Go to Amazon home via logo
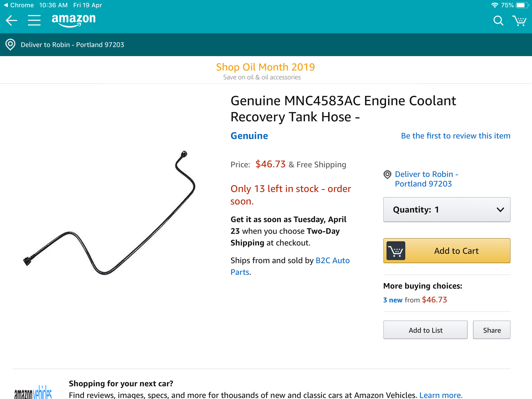 click(74, 20)
